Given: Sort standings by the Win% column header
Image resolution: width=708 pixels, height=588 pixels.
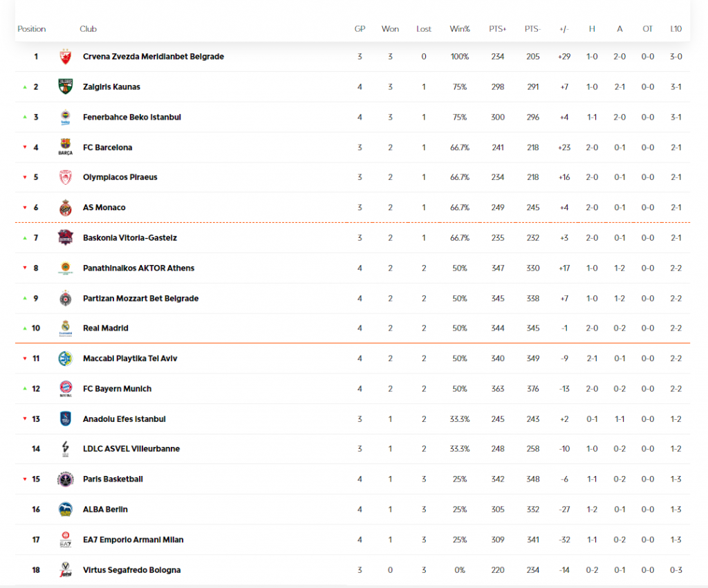Looking at the screenshot, I should click(x=460, y=29).
